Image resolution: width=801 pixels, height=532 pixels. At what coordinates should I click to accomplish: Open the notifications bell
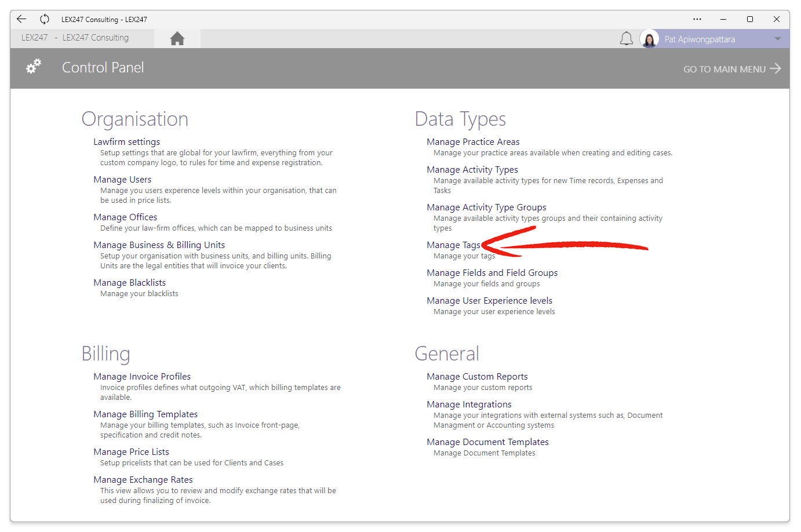pos(626,39)
